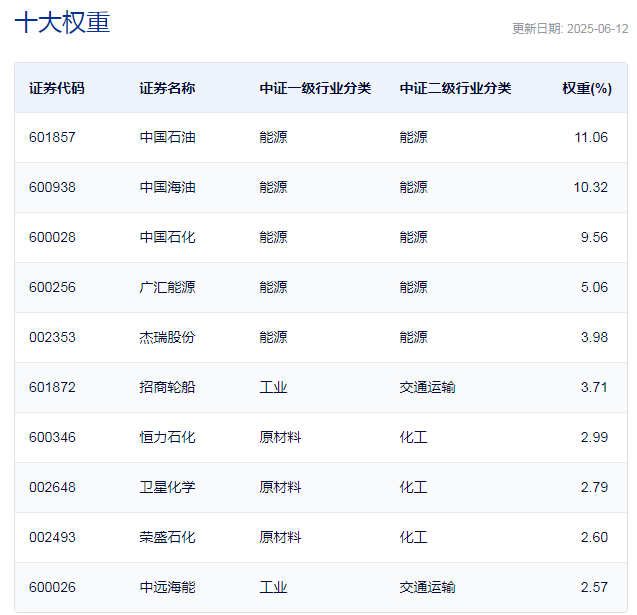This screenshot has width=637, height=615.
Task: Click stock code 600938
Action: coord(52,187)
